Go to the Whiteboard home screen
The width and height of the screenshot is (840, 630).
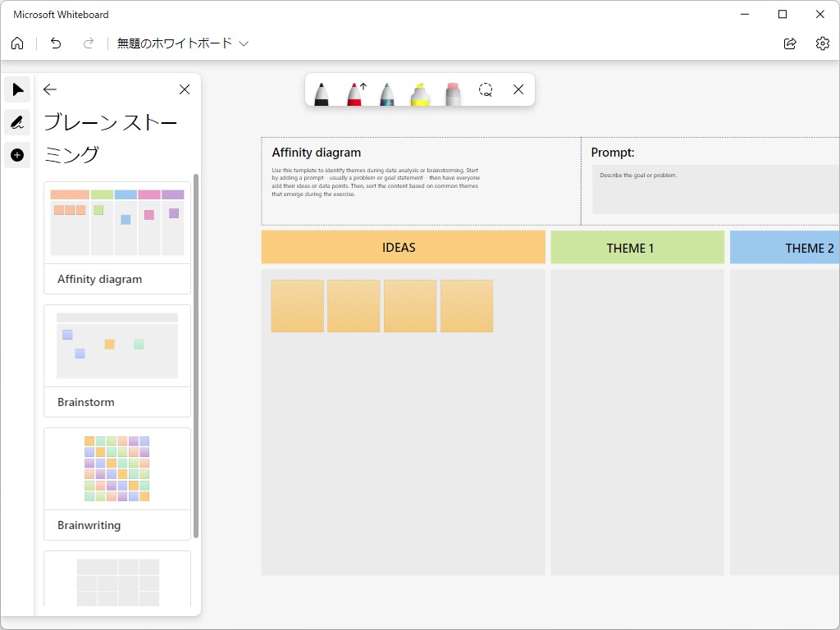(x=17, y=43)
